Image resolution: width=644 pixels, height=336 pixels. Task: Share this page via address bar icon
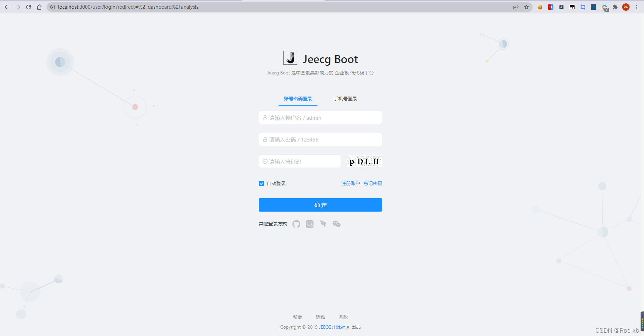pyautogui.click(x=516, y=7)
